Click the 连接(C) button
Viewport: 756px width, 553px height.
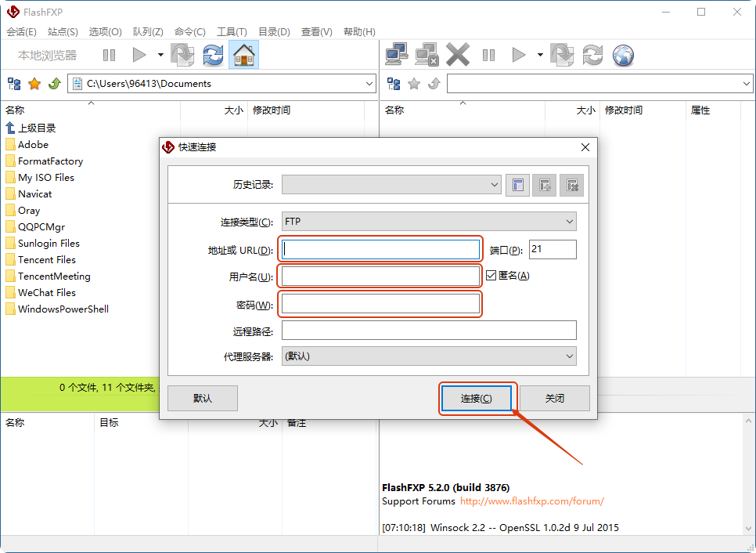coord(477,398)
